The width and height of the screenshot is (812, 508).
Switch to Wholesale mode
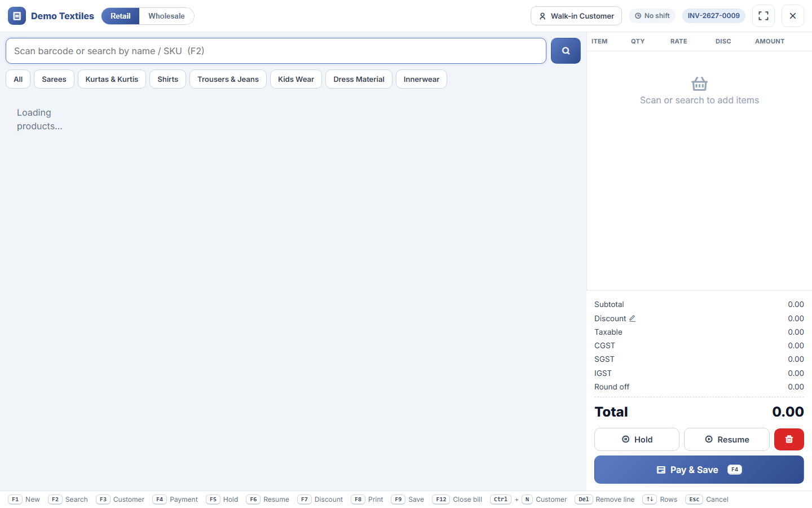click(166, 16)
